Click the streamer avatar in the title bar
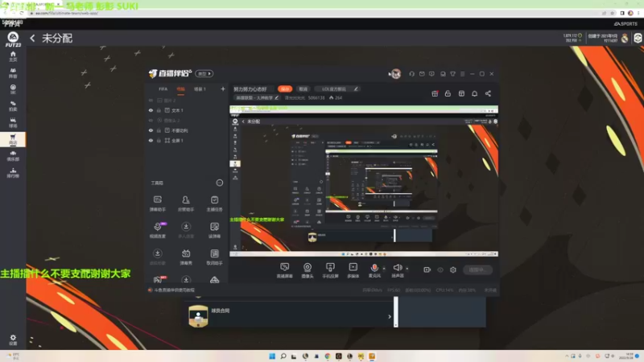 (x=396, y=74)
